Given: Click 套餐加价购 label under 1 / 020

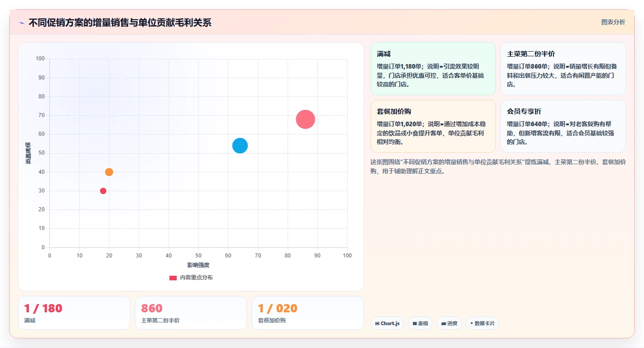Looking at the screenshot, I should pos(272,321).
